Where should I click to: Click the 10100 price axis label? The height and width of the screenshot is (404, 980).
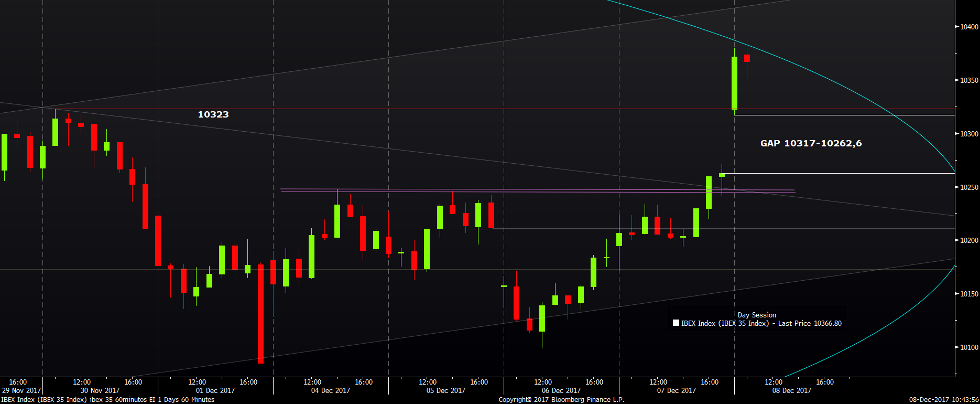pyautogui.click(x=969, y=347)
